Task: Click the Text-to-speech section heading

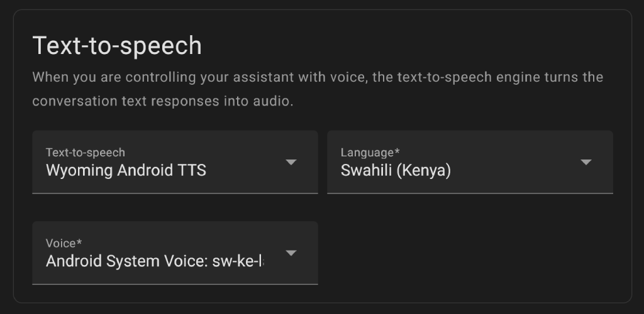Action: (117, 46)
